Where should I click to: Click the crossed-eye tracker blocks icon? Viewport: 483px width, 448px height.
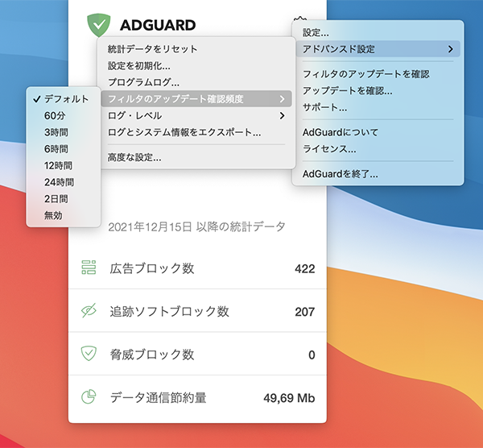pyautogui.click(x=89, y=310)
